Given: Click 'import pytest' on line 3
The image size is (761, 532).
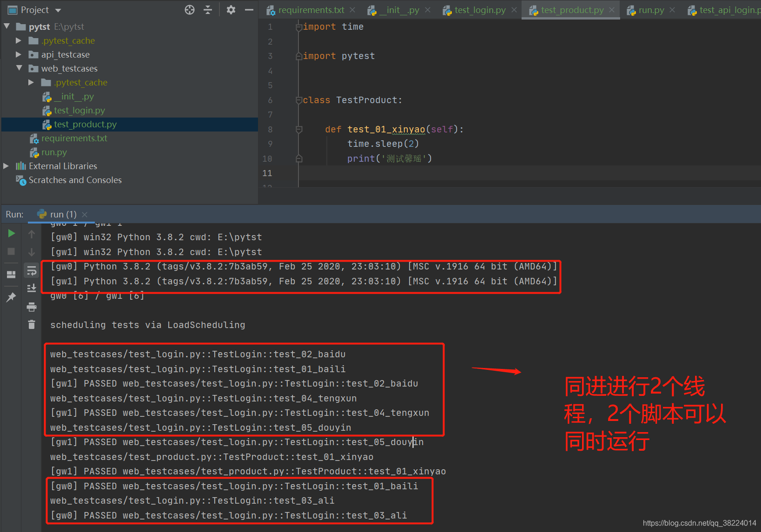Looking at the screenshot, I should point(339,56).
